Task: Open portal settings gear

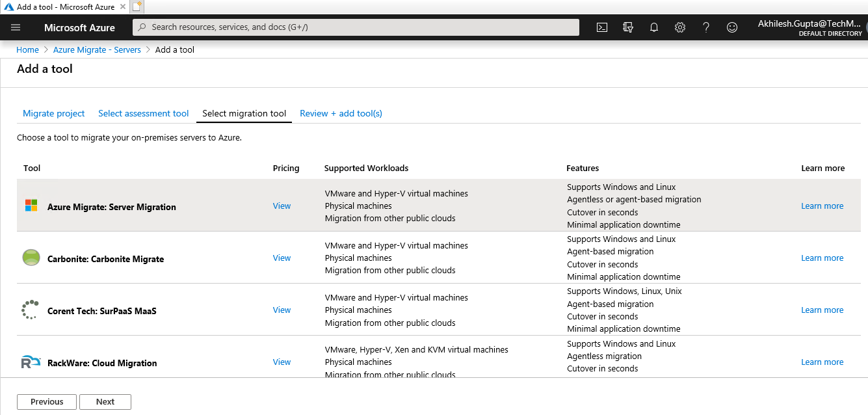Action: 680,27
